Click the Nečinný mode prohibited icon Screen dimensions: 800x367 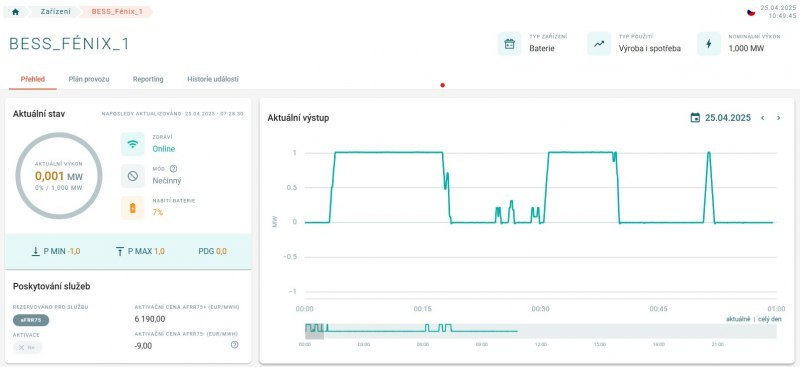pos(133,176)
